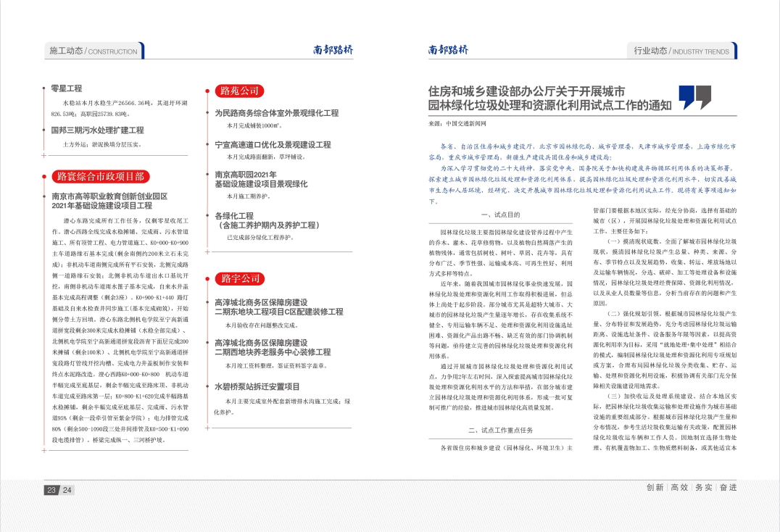Click the 南部路桥 logo on the left page
Screen dimensions: 780x532
(x=333, y=50)
